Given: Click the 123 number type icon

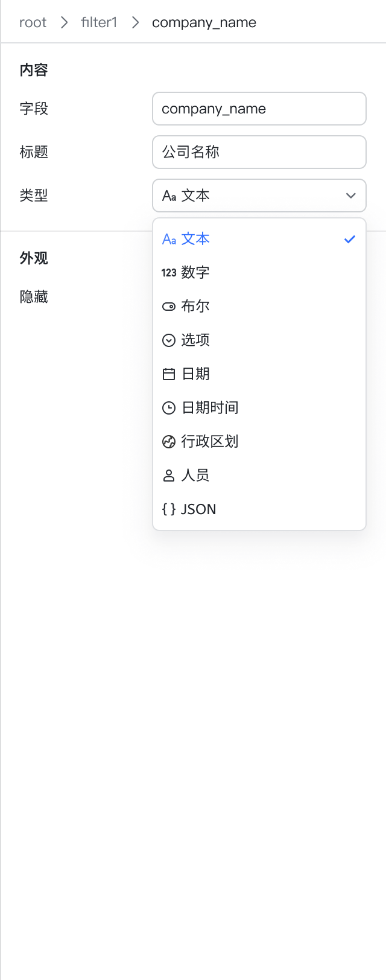Looking at the screenshot, I should tap(169, 273).
